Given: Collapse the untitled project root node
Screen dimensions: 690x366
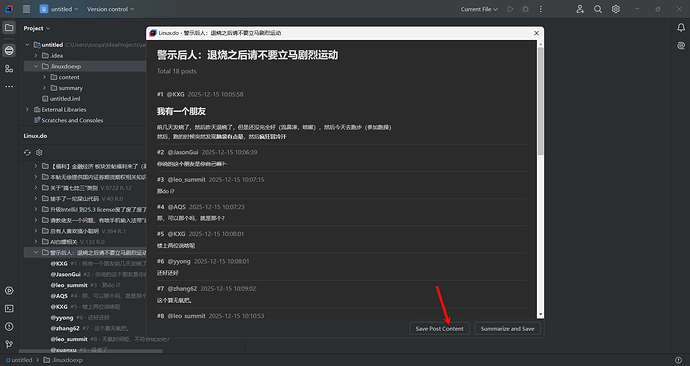Looking at the screenshot, I should click(27, 45).
